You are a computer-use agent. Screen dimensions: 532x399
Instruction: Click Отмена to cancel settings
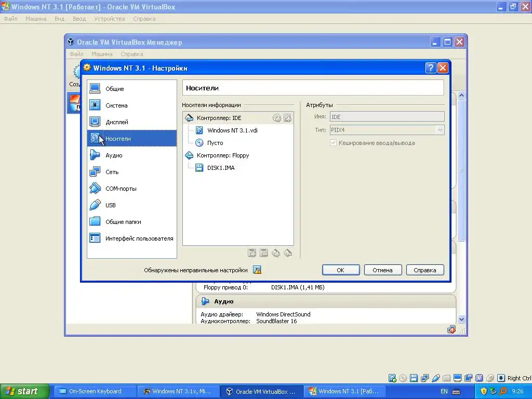point(383,270)
